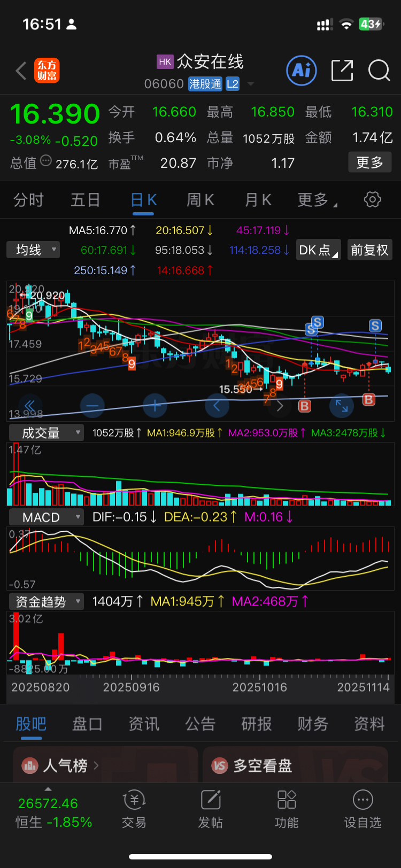The image size is (401, 868).
Task: Open the 财务 tab
Action: click(313, 724)
